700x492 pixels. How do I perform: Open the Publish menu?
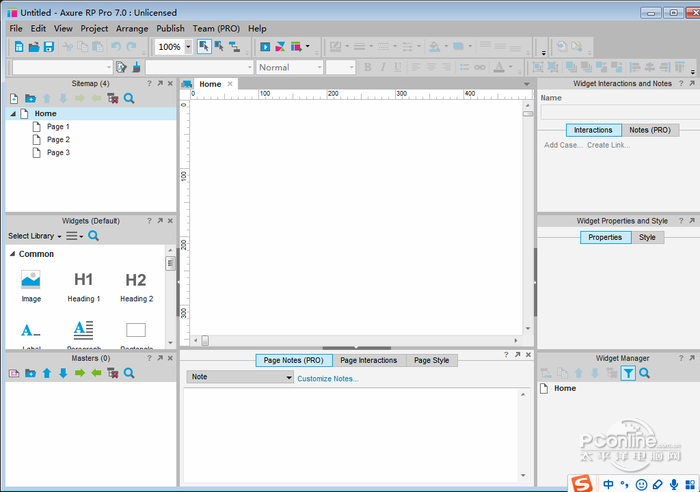[x=170, y=29]
